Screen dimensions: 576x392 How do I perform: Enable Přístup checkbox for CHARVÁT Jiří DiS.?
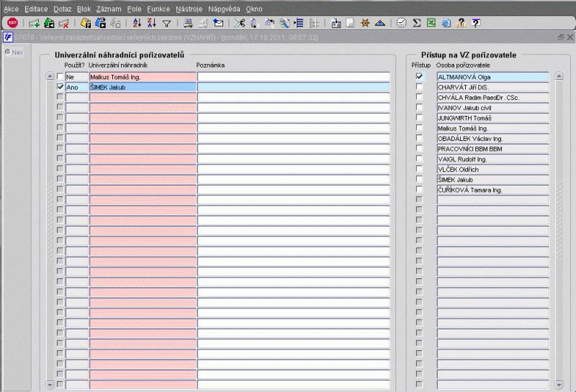point(419,87)
